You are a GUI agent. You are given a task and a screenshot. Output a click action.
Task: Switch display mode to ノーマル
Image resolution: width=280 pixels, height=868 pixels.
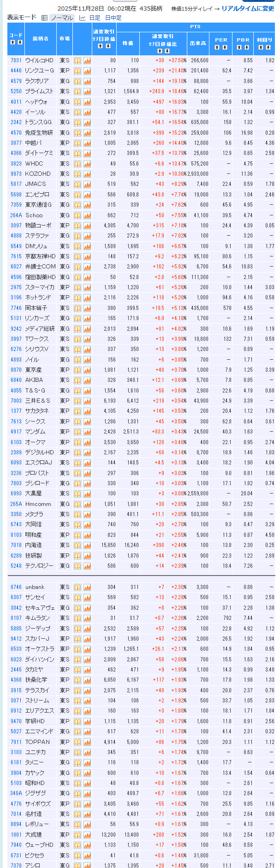tap(61, 18)
